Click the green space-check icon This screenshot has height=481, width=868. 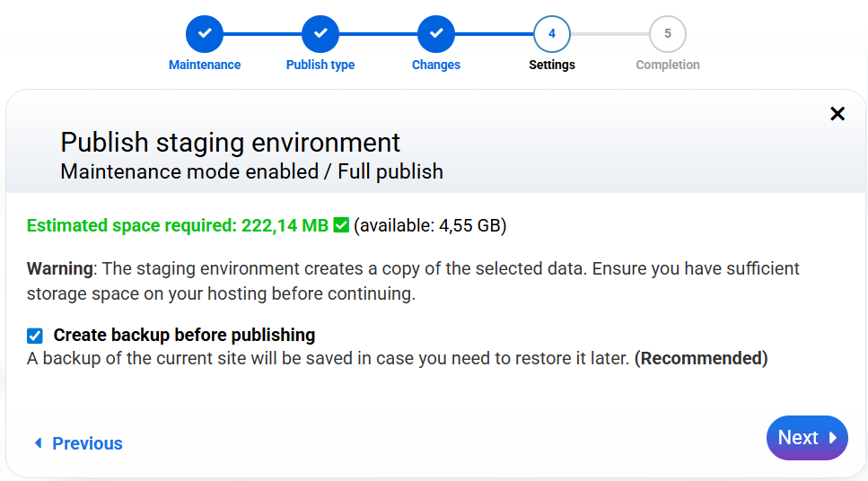341,225
